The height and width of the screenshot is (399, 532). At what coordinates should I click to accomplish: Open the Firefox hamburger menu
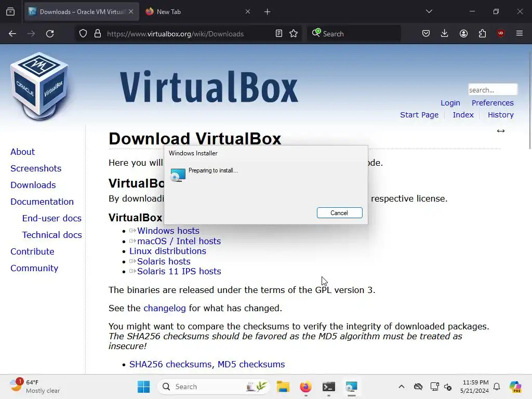pos(520,33)
